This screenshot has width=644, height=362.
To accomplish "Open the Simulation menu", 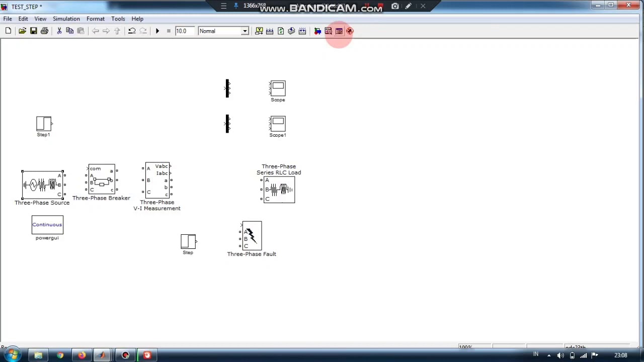I will pos(66,19).
